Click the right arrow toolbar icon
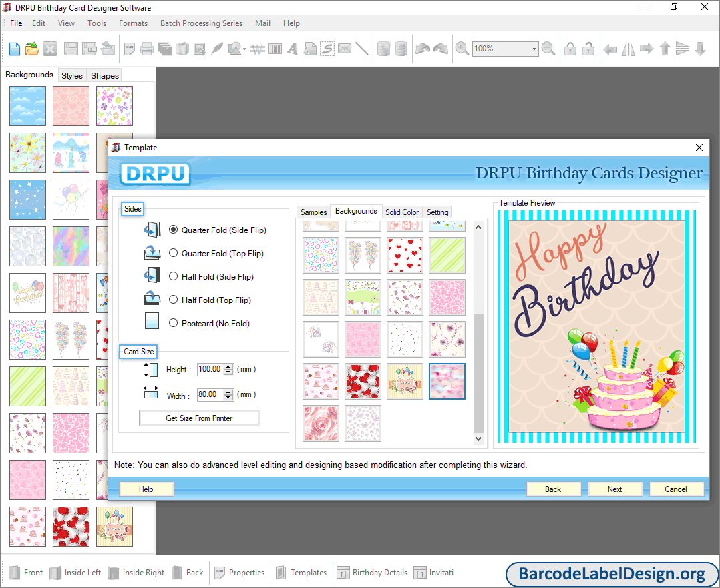The width and height of the screenshot is (720, 588). 647,49
